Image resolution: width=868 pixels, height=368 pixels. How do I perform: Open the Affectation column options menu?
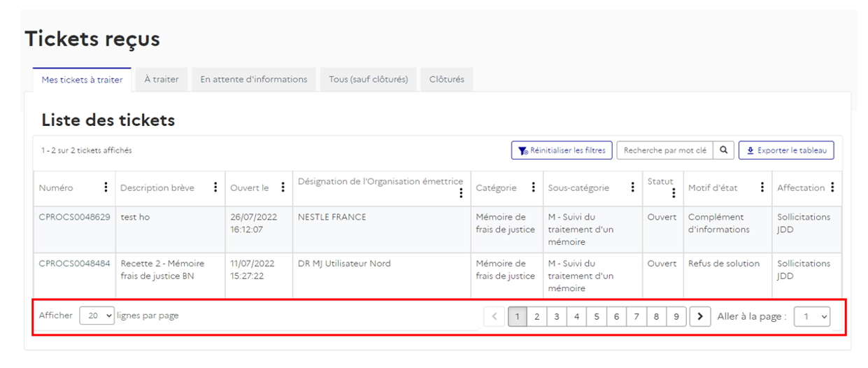click(832, 187)
